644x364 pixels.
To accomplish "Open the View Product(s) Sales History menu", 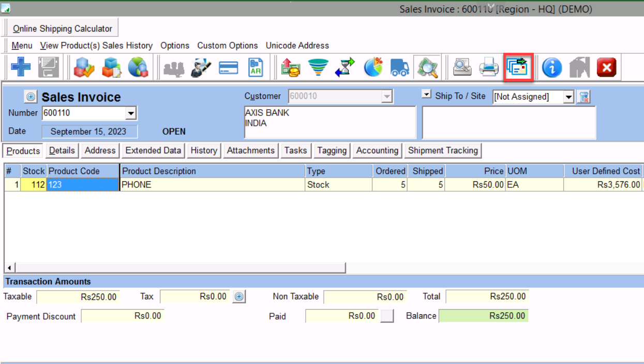I will point(96,46).
